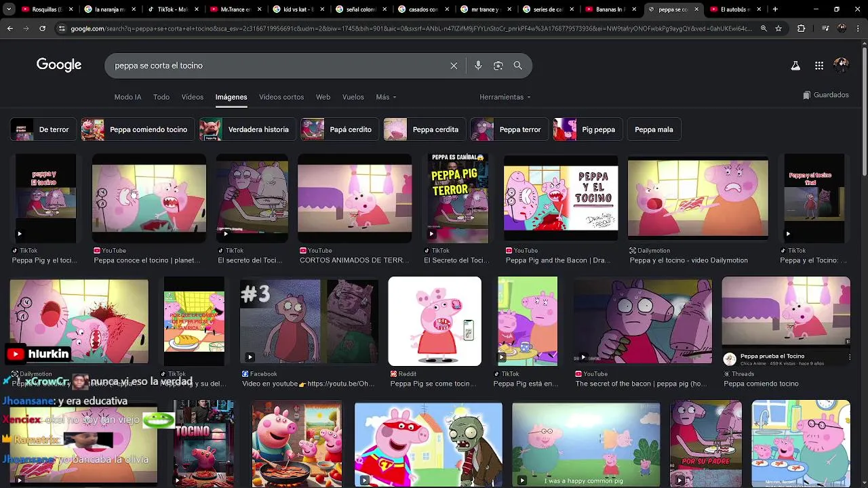The width and height of the screenshot is (868, 488).
Task: Open Facebook #3 video thumbnail
Action: point(309,321)
